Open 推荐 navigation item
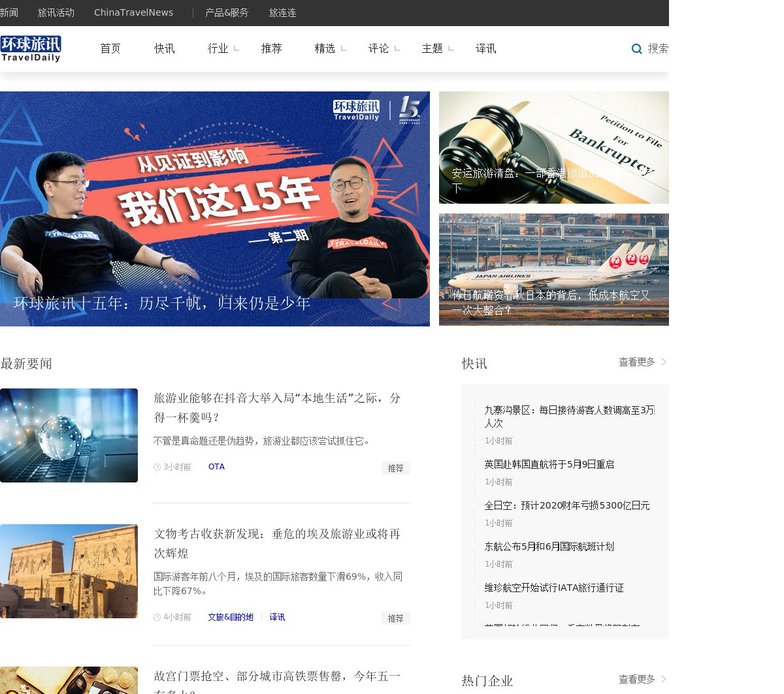Viewport: 784px width, 694px height. [272, 49]
